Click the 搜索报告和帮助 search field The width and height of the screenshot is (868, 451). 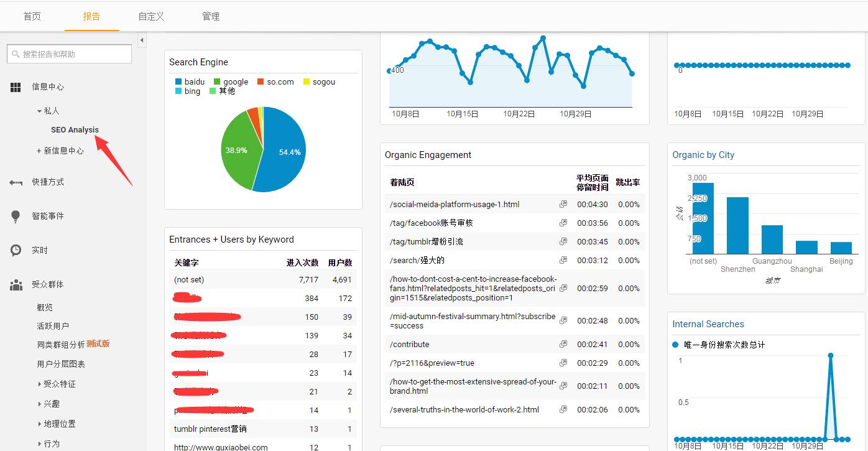[70, 54]
